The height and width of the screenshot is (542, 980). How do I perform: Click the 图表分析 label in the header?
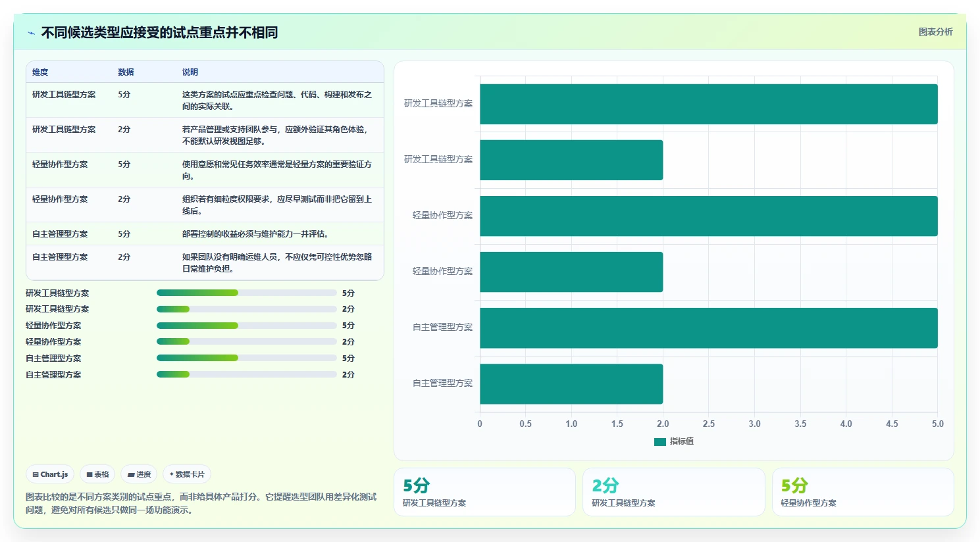click(935, 32)
